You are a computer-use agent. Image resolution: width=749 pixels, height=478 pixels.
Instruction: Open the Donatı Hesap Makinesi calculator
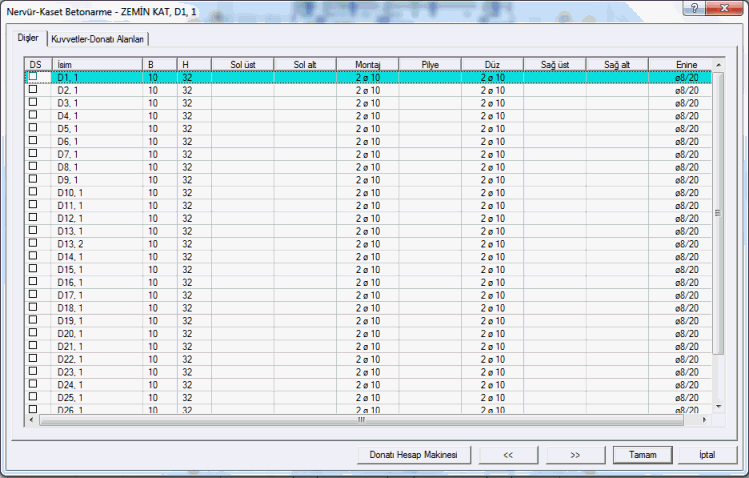coord(414,455)
